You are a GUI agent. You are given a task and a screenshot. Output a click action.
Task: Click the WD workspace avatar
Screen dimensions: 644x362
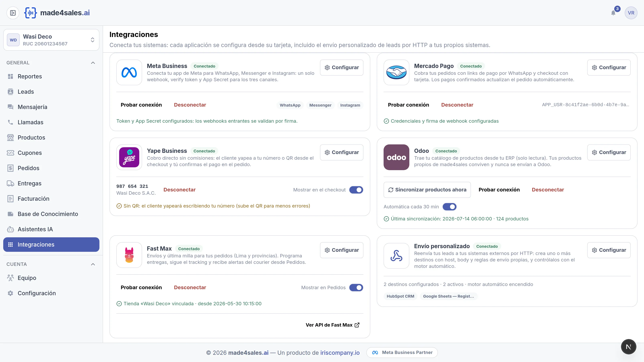tap(13, 40)
